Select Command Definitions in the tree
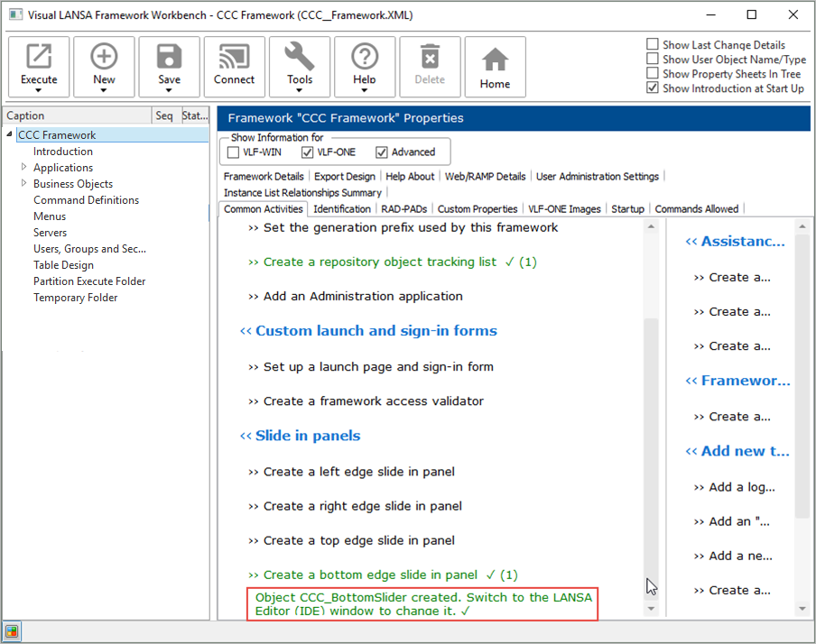 (x=86, y=200)
